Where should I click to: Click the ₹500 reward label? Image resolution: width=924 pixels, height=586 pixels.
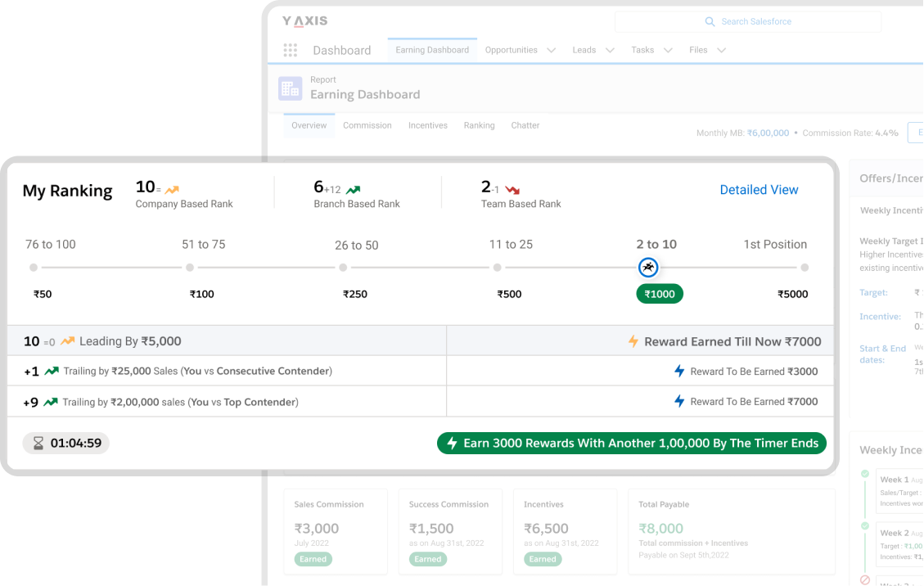pos(509,294)
